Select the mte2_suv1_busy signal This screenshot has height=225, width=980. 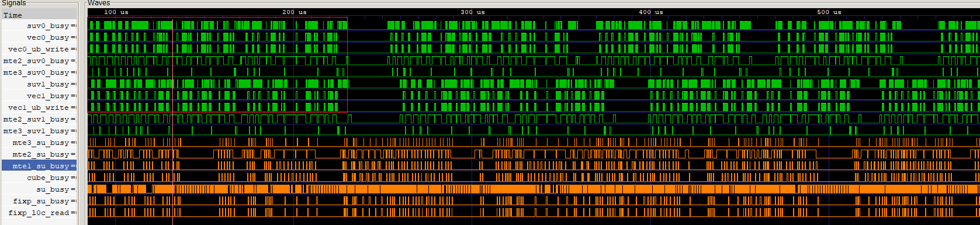click(39, 119)
